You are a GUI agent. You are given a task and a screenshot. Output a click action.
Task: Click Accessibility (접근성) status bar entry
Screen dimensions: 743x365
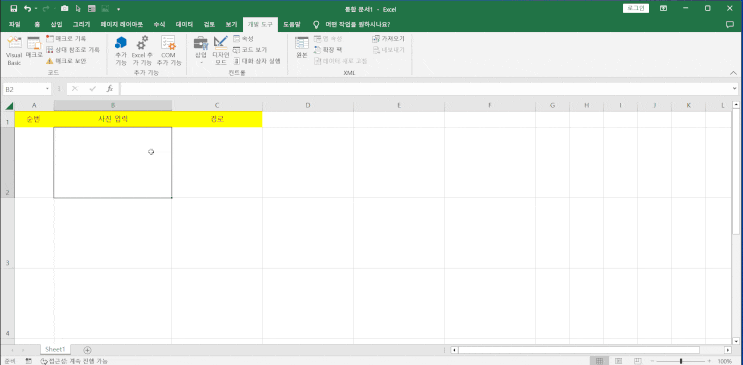point(74,361)
